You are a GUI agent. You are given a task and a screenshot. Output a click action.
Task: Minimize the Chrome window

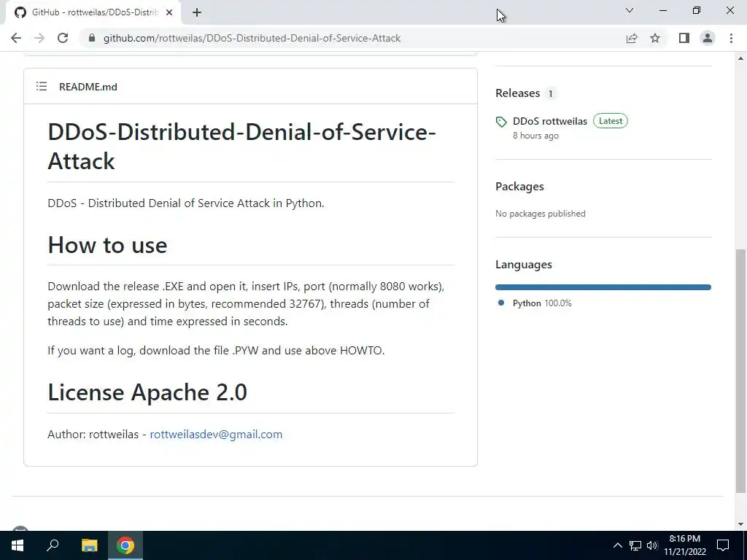(662, 10)
